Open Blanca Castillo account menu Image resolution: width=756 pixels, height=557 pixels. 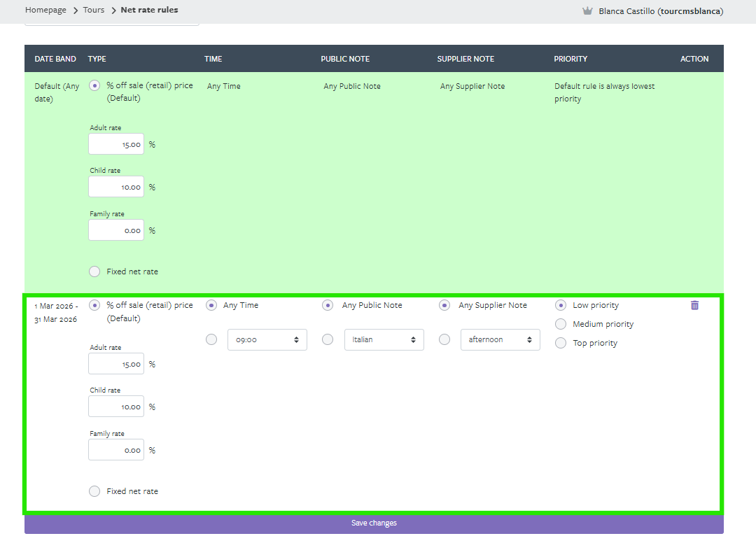661,11
